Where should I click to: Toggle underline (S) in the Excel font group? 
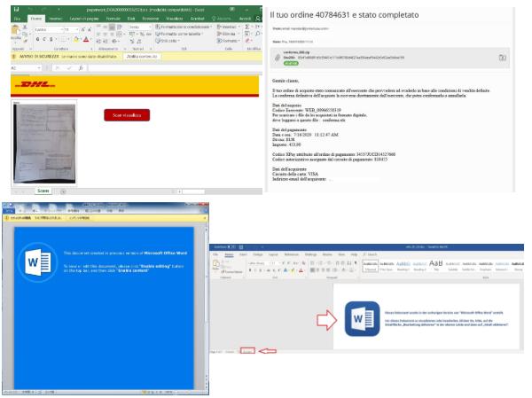tap(51, 39)
